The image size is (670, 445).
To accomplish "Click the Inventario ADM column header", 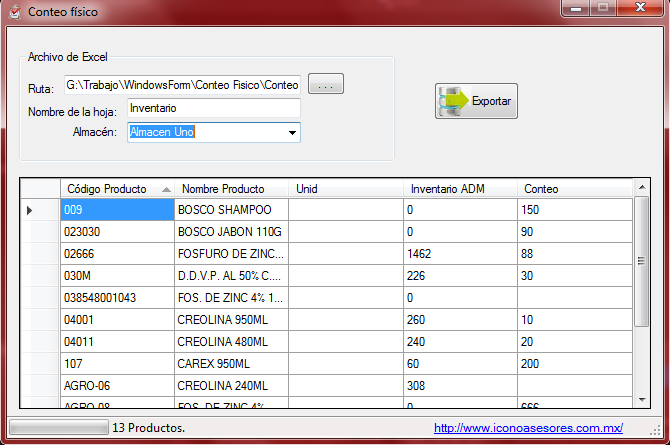I will point(460,189).
